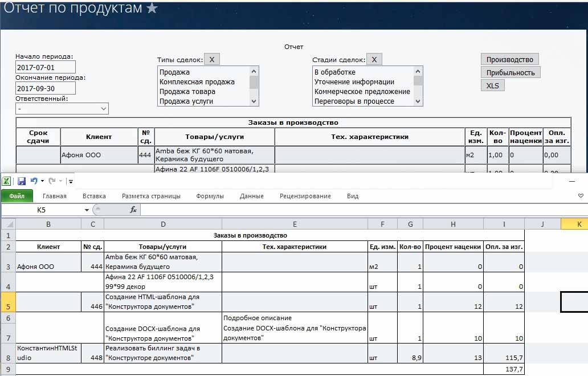Open the Ответственный dropdown

tap(62, 108)
